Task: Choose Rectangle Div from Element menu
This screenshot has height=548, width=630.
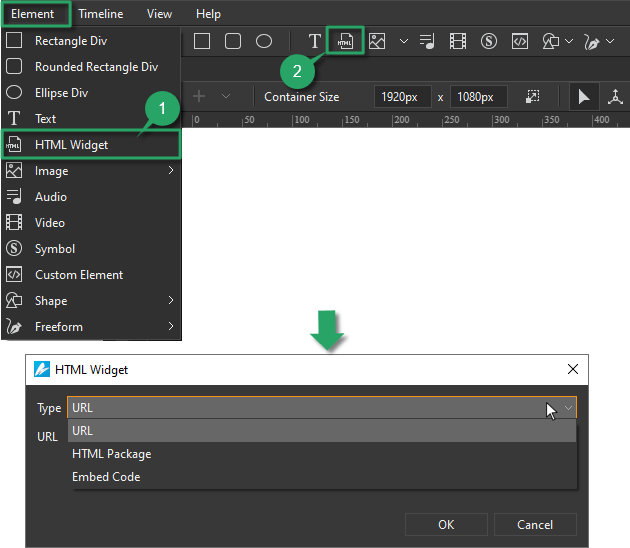Action: pos(92,41)
